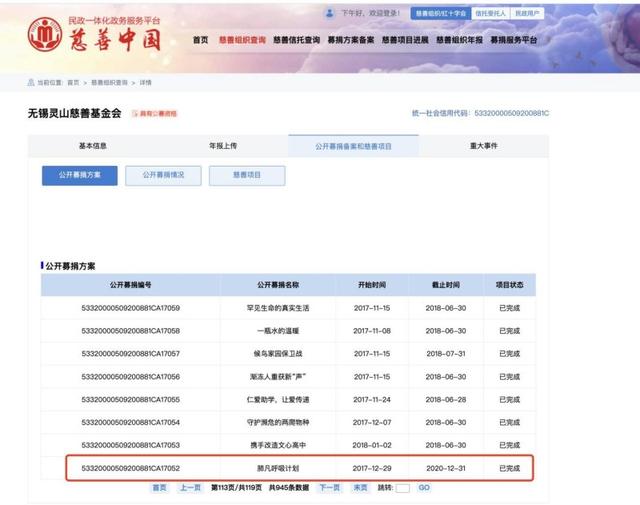Viewport: 640px width, 505px height.
Task: Click the 慈善项目 button
Action: (x=247, y=176)
